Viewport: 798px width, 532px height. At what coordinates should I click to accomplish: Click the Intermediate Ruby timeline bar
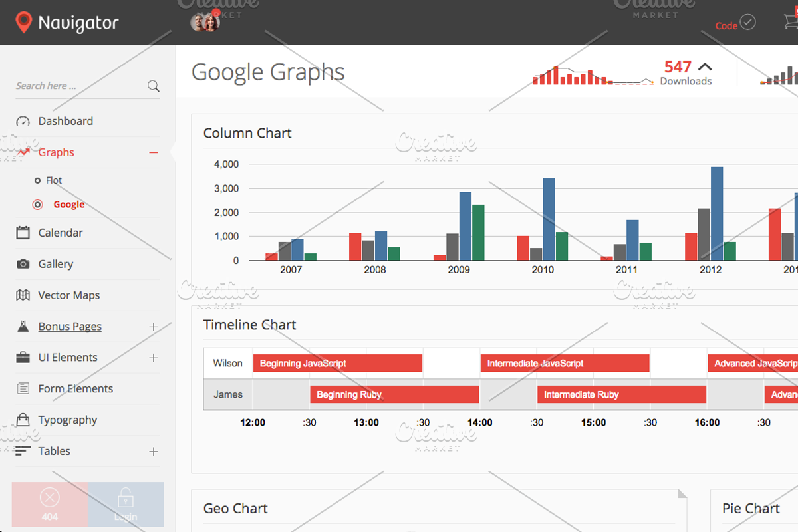[x=622, y=394]
